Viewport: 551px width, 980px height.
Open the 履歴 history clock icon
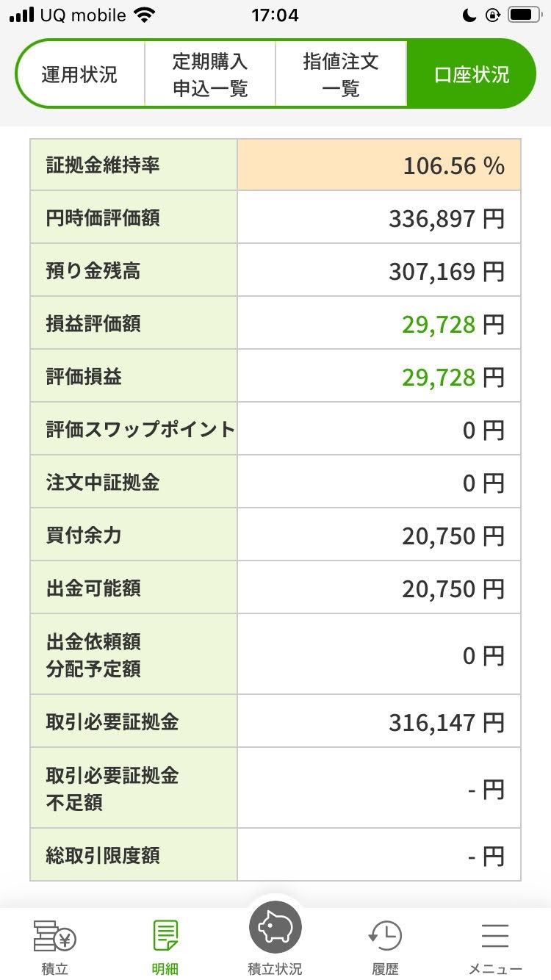pos(385,937)
